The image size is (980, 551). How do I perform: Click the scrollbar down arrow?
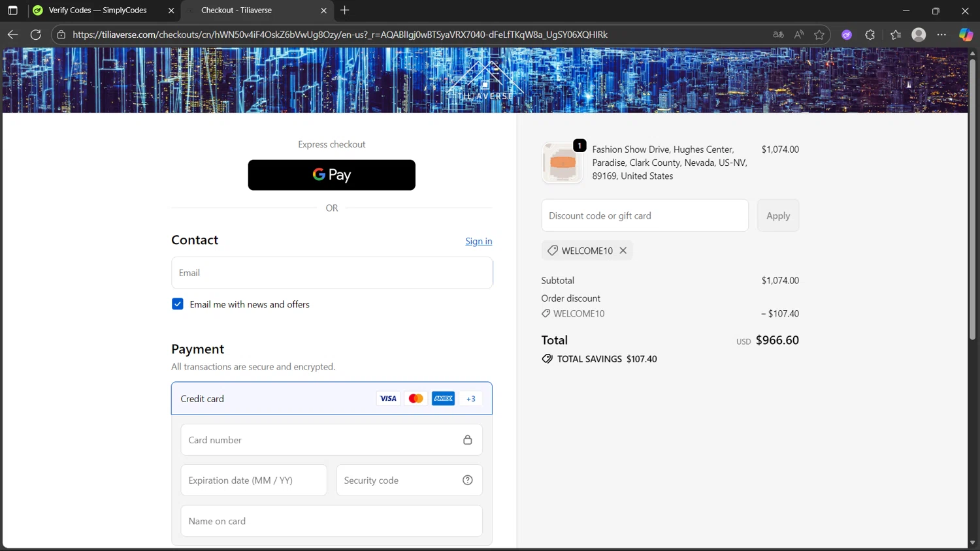[972, 543]
